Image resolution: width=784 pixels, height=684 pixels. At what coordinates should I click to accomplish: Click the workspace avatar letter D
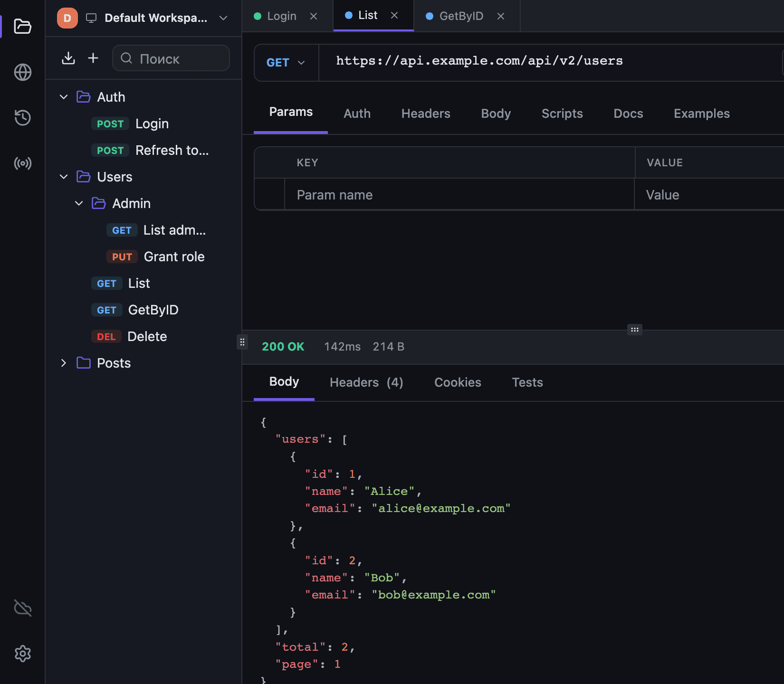pyautogui.click(x=67, y=18)
